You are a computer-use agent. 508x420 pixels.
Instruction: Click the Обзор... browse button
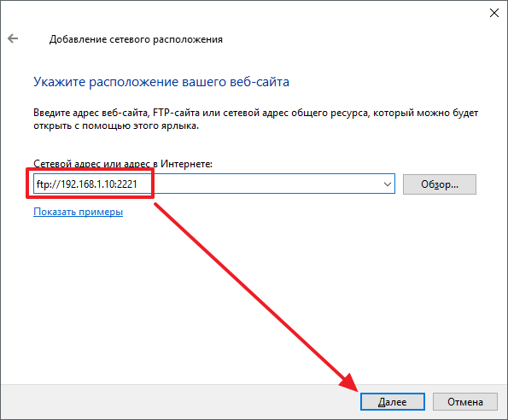click(440, 184)
